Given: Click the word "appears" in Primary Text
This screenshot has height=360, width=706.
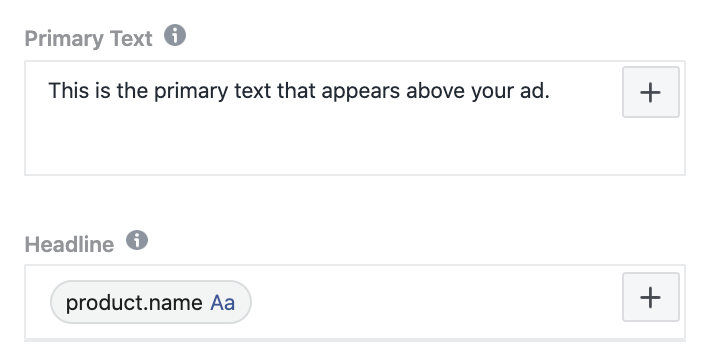Looking at the screenshot, I should tap(361, 92).
